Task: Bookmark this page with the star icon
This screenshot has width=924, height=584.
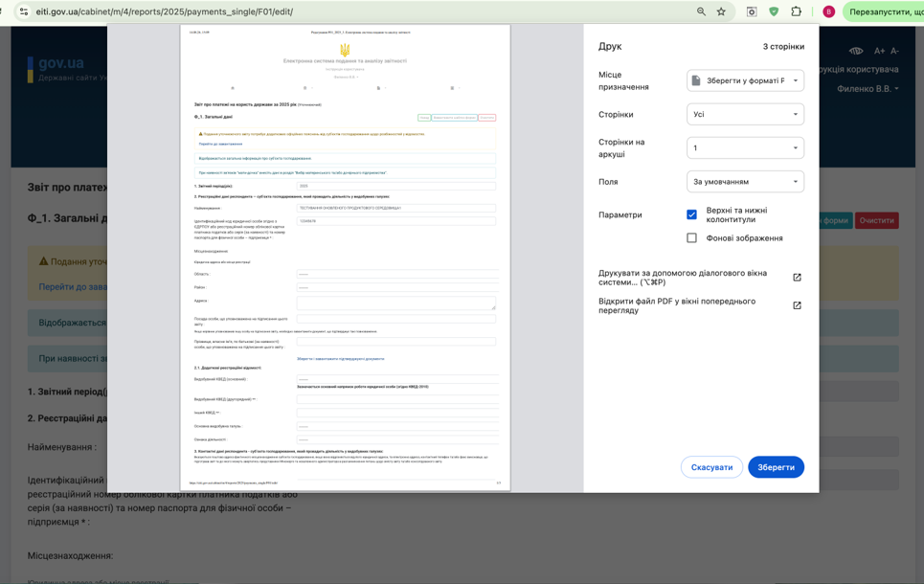Action: point(721,11)
